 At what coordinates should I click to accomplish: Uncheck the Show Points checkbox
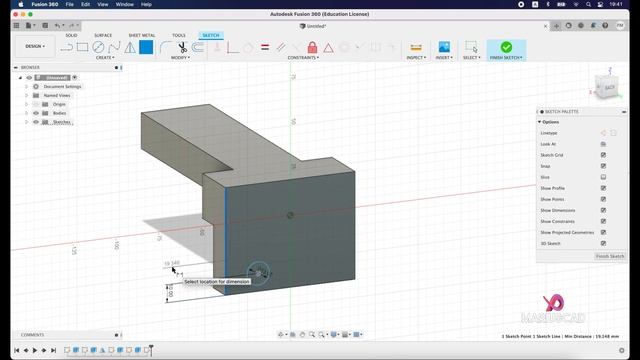click(603, 199)
